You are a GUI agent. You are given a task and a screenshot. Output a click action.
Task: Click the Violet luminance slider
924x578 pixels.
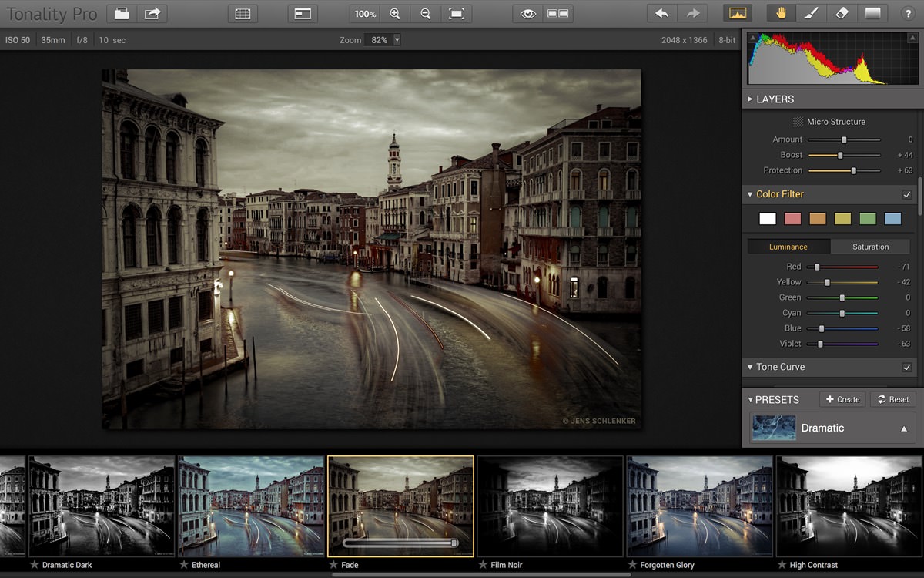(842, 344)
